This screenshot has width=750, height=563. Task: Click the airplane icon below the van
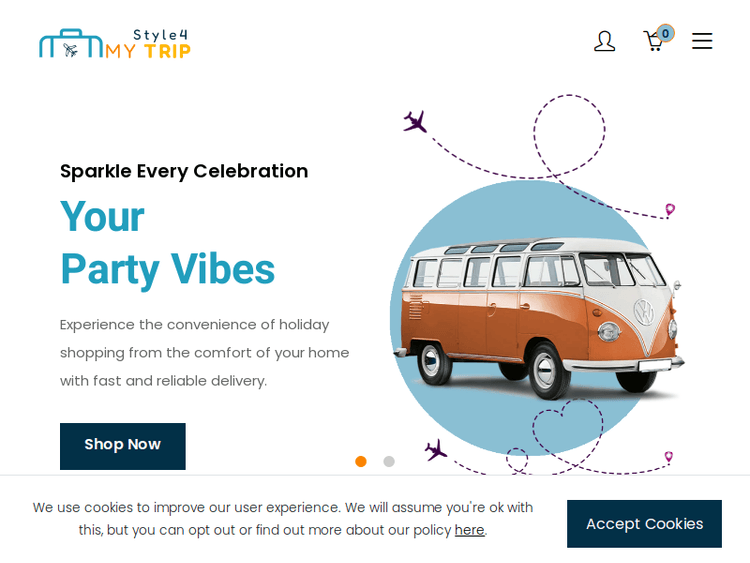pos(435,450)
